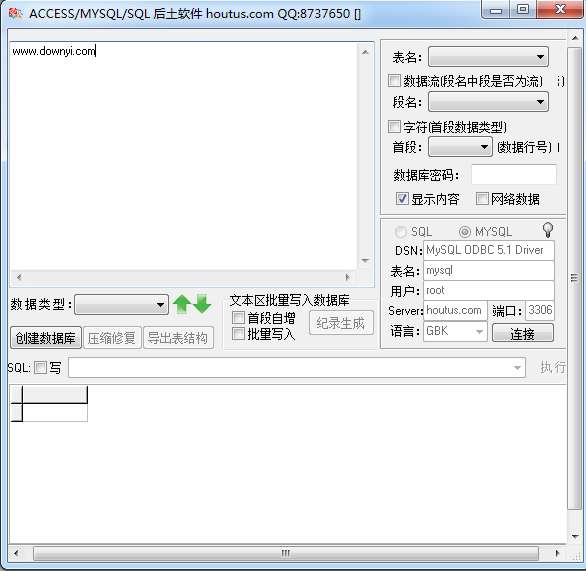Click the right panel scroll-down arrow

pyautogui.click(x=575, y=537)
